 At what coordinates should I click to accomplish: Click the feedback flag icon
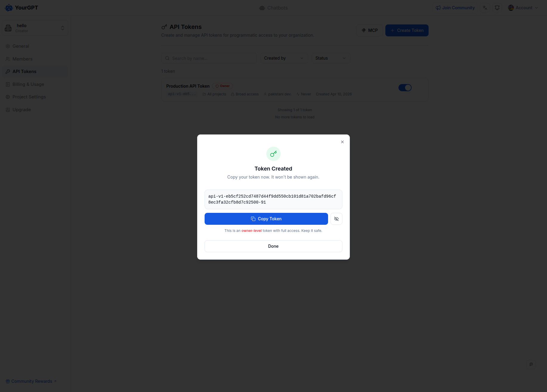(531, 364)
